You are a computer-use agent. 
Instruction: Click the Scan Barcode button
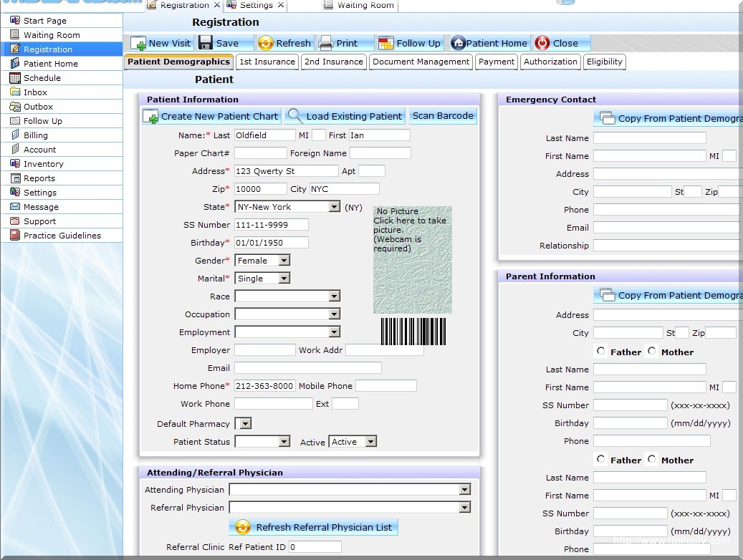pos(443,116)
